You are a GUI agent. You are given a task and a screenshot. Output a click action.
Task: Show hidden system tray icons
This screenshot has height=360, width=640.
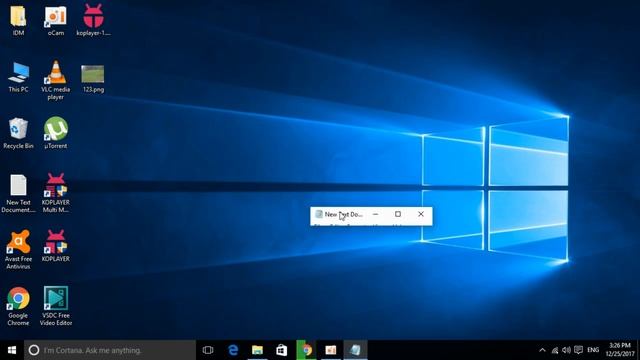pos(542,350)
